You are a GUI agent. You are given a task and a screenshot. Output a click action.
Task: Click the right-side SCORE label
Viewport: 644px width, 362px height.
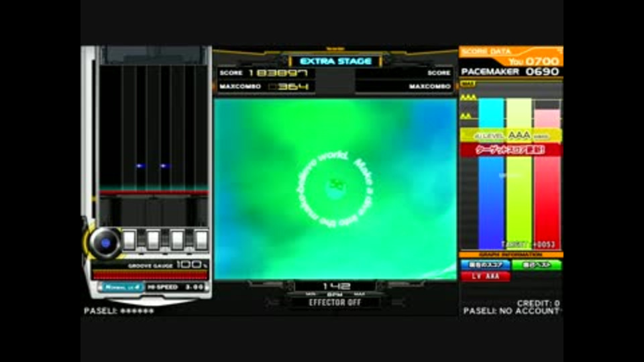[439, 73]
